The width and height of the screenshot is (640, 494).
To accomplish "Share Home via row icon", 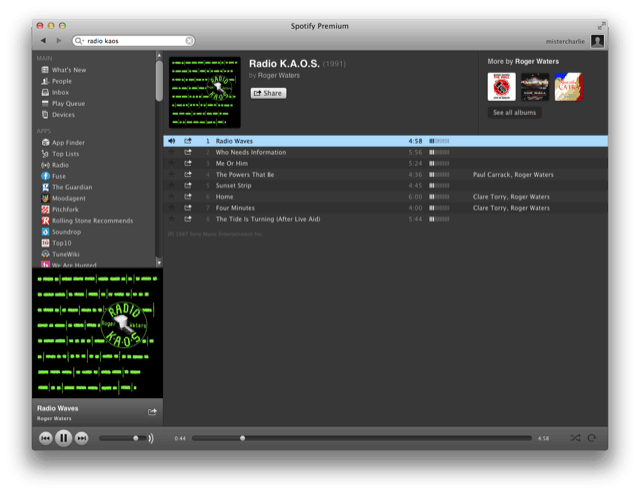I will click(188, 197).
